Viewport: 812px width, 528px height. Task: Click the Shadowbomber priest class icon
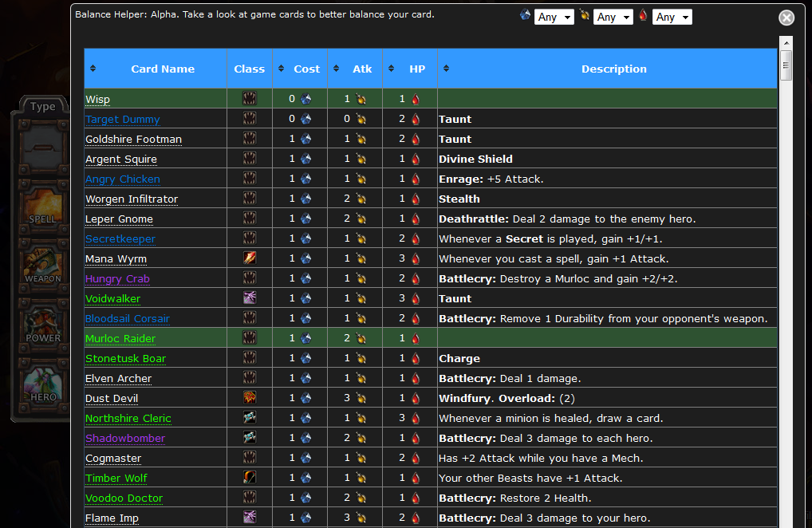pyautogui.click(x=250, y=437)
